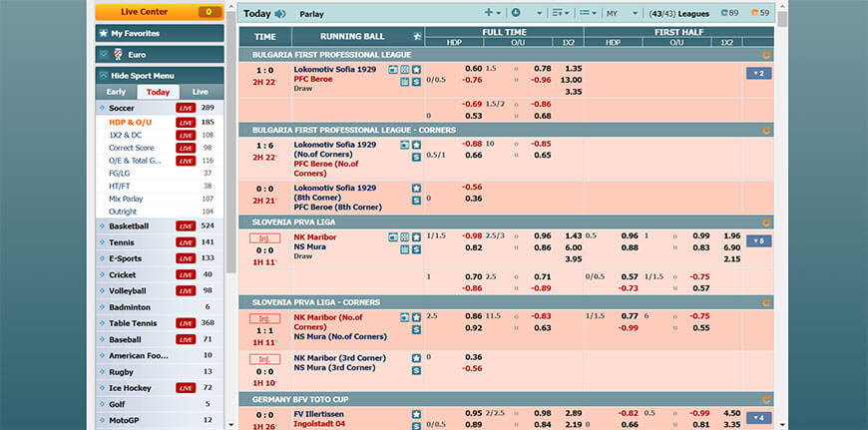Select the Ice Hockey sport
The width and height of the screenshot is (868, 430).
click(x=160, y=388)
